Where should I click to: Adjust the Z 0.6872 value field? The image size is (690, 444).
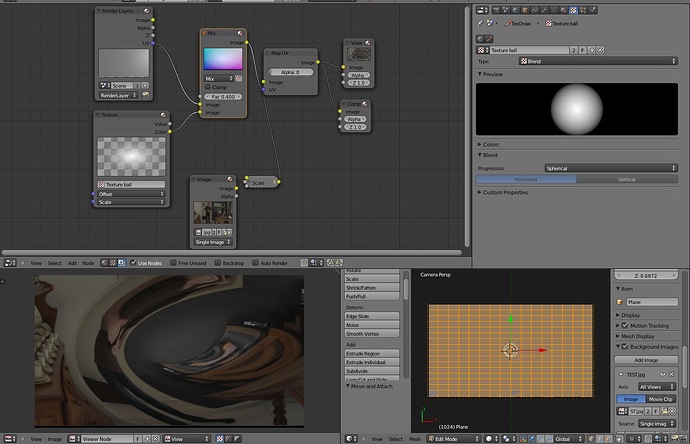[x=646, y=275]
